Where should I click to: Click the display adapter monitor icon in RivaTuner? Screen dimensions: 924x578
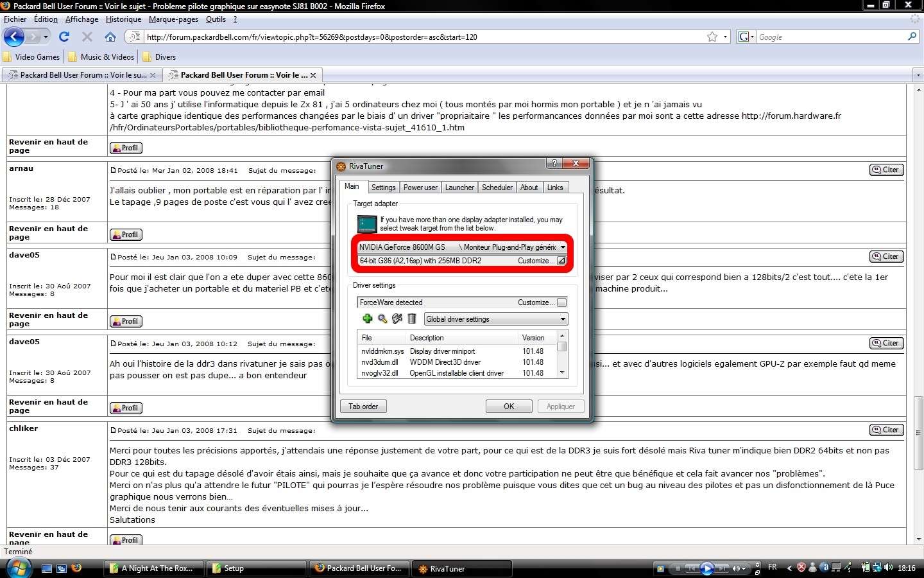pos(367,224)
